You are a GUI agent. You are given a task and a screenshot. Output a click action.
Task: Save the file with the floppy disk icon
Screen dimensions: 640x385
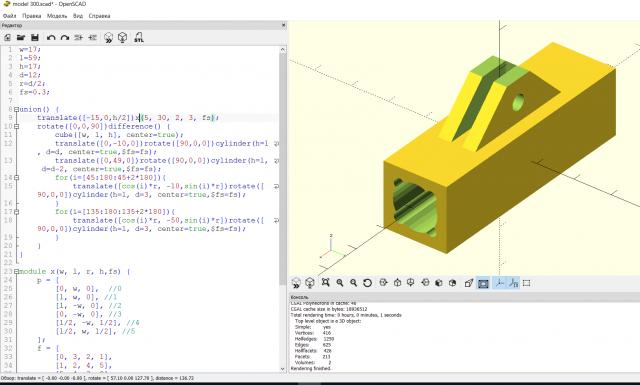pyautogui.click(x=35, y=38)
